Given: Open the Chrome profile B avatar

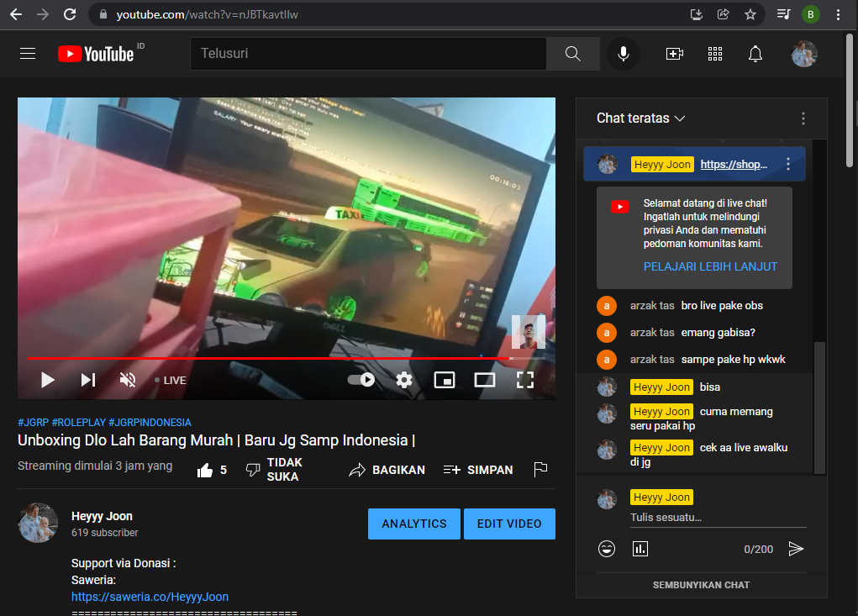Looking at the screenshot, I should coord(810,14).
